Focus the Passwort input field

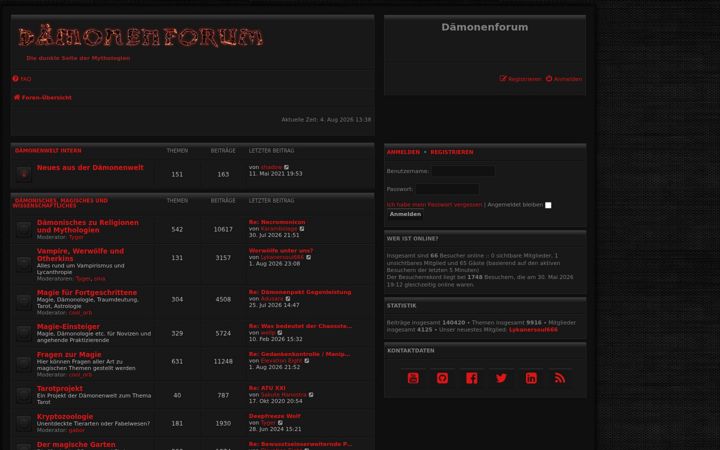(447, 189)
